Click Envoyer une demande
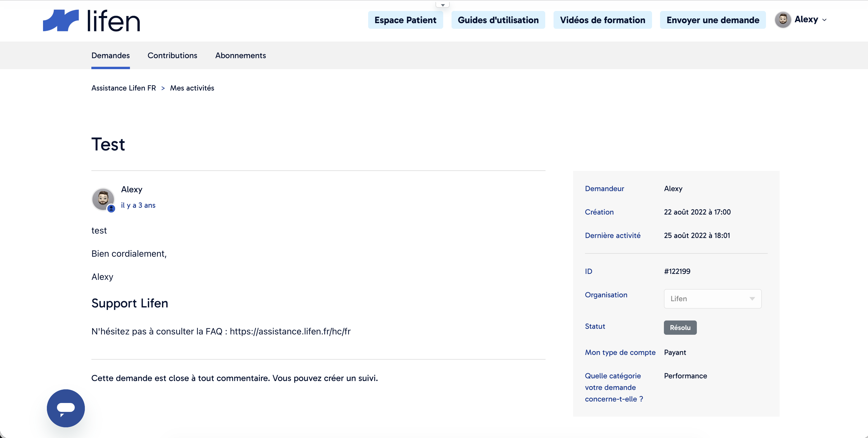The height and width of the screenshot is (438, 868). click(x=713, y=20)
